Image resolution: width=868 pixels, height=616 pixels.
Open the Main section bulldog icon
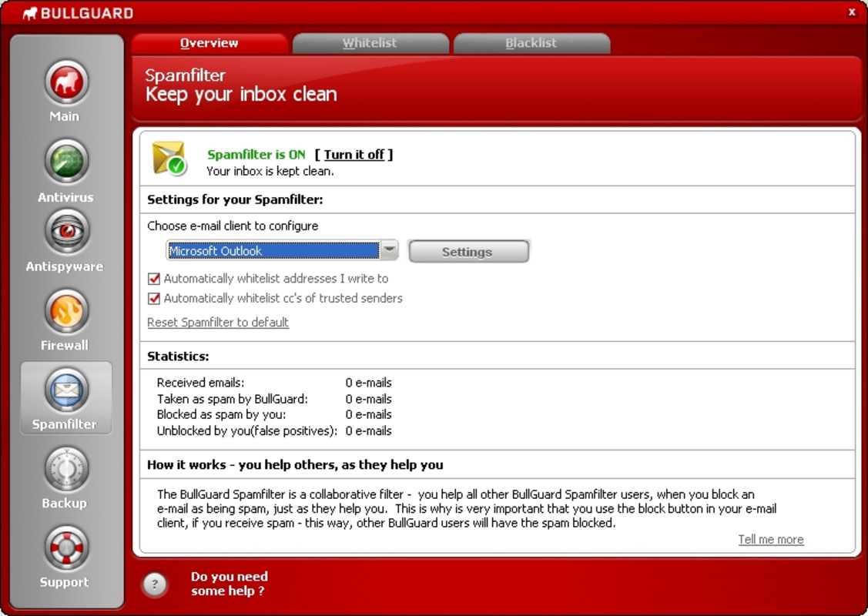tap(66, 82)
